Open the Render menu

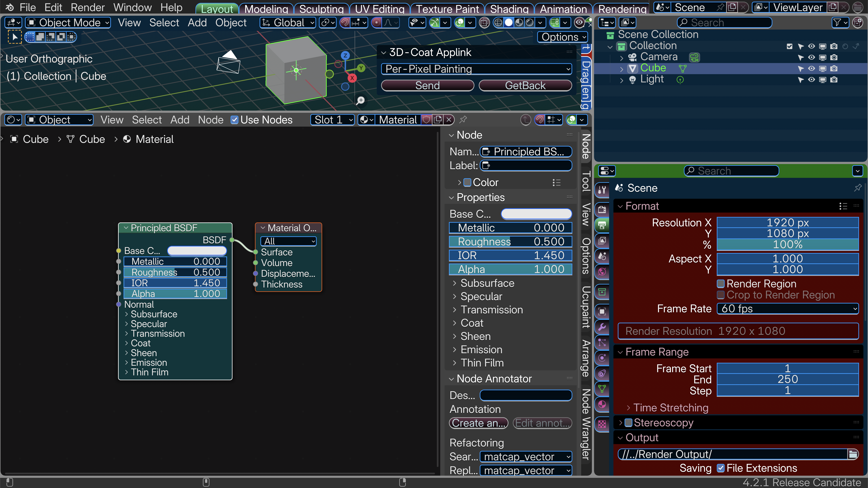coord(88,7)
